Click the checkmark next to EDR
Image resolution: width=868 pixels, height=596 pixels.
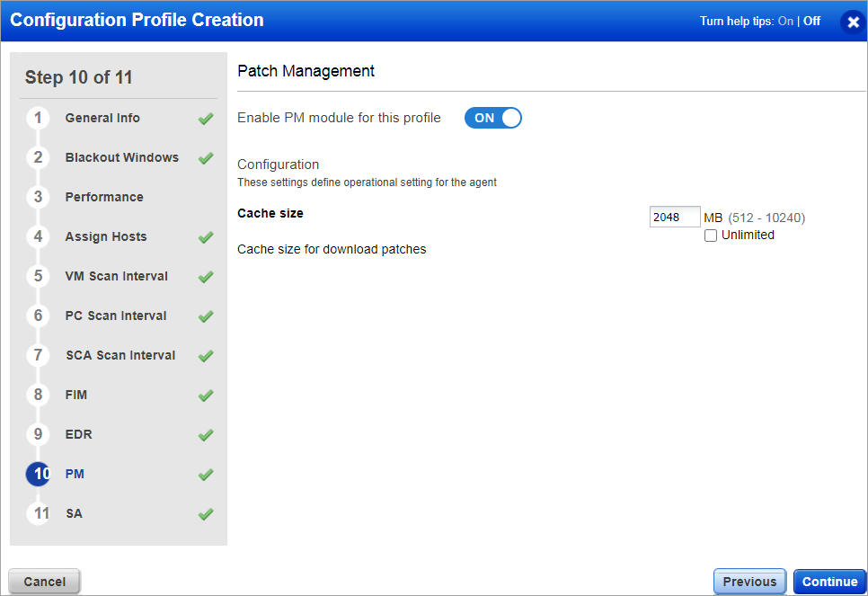[205, 434]
